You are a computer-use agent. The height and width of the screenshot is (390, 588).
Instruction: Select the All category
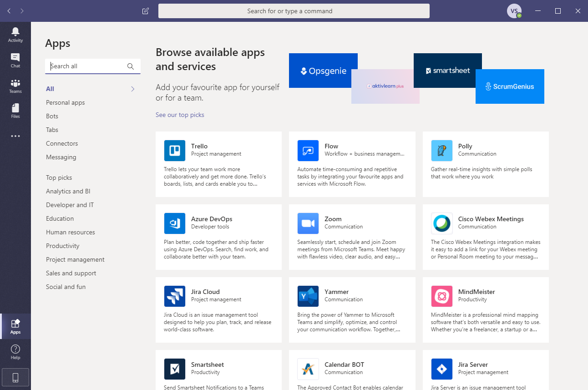coord(50,89)
